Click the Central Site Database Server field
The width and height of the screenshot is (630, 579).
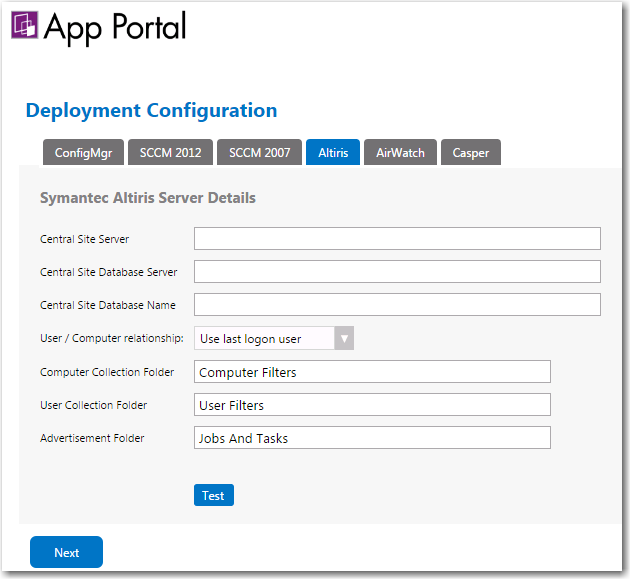point(397,271)
